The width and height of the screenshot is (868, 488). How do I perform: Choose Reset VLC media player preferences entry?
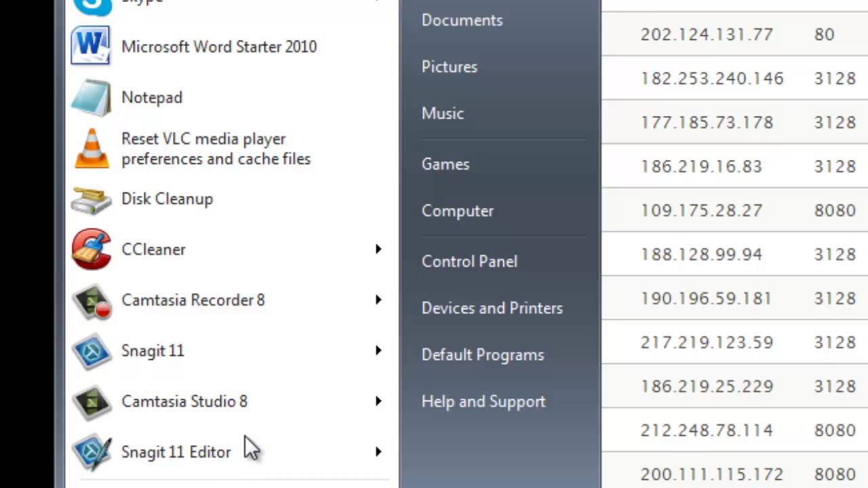(x=216, y=148)
